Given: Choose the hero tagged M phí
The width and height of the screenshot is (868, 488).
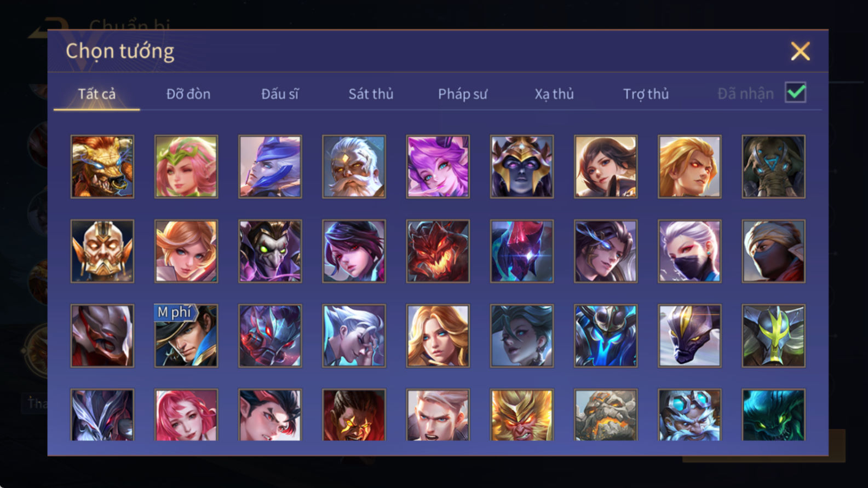Looking at the screenshot, I should click(x=186, y=336).
